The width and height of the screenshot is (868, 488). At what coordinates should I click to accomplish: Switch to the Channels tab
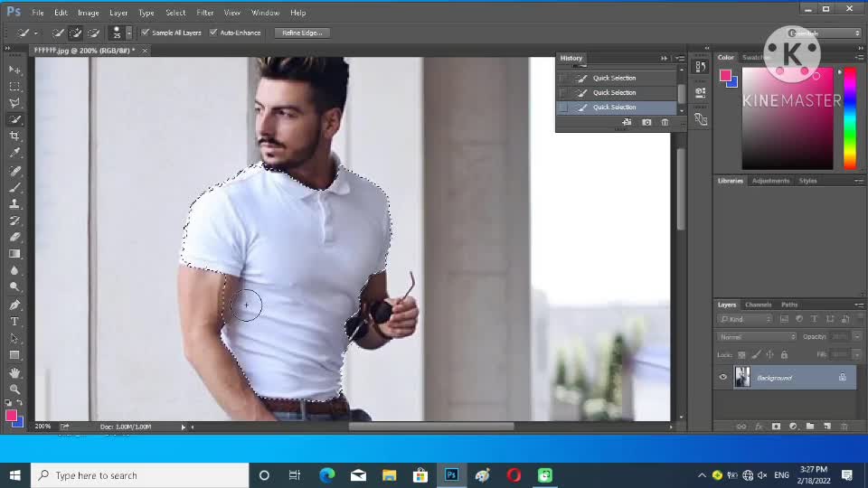(x=758, y=305)
